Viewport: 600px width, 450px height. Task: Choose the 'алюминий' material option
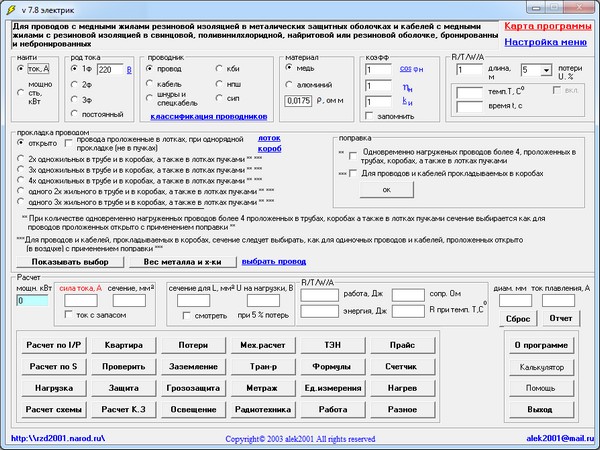[x=287, y=85]
